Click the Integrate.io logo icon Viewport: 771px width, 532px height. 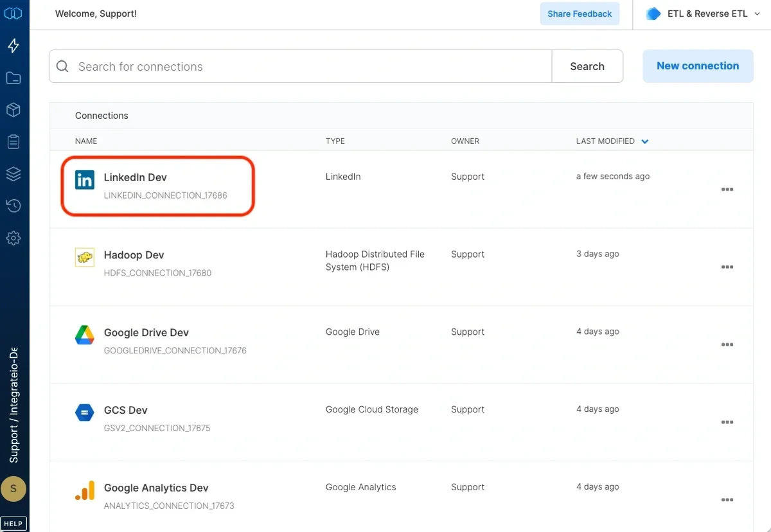[x=13, y=13]
